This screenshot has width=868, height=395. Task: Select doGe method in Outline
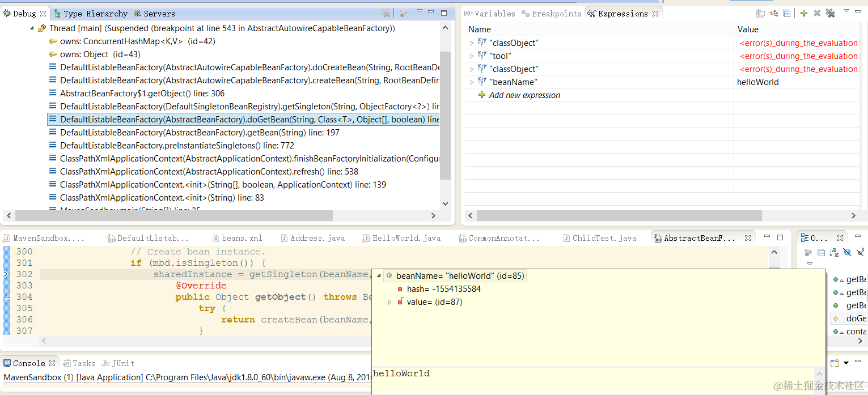[849, 318]
